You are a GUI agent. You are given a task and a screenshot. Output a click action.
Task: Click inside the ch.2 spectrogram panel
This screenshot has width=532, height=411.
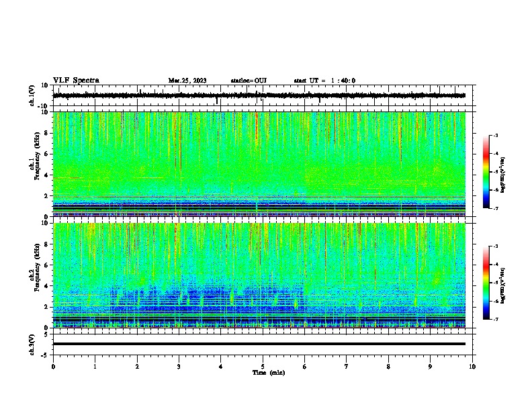click(x=259, y=275)
